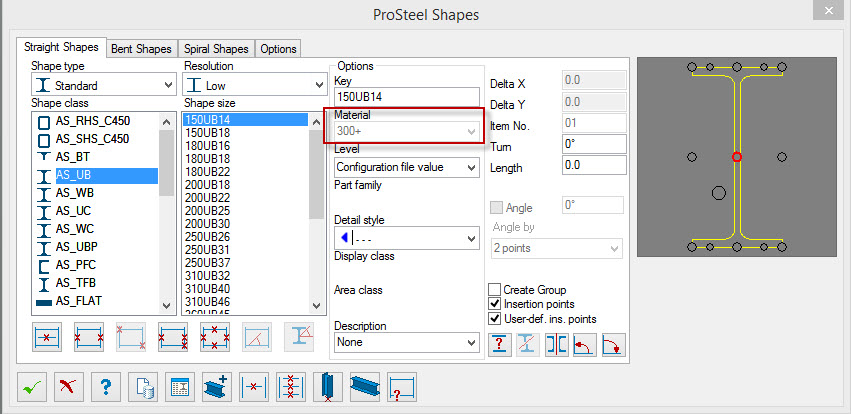Select the four-X midpoints insertion icon
The image size is (851, 414).
(x=215, y=337)
